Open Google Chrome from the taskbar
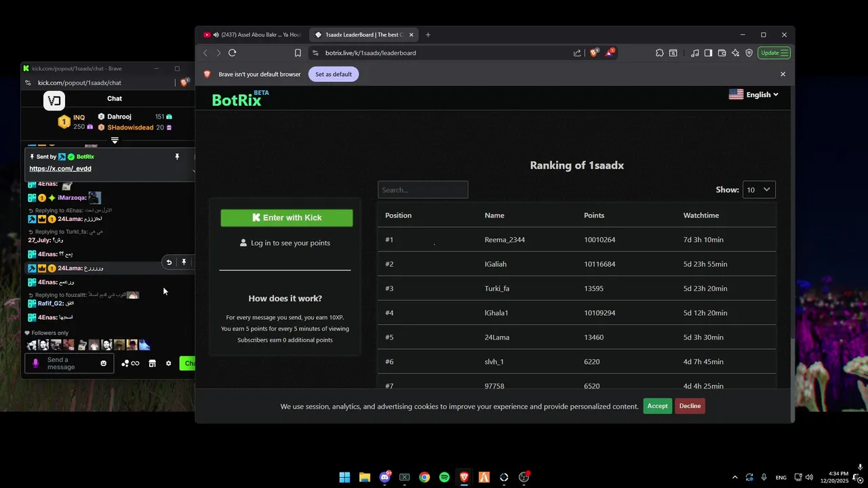 [x=425, y=477]
